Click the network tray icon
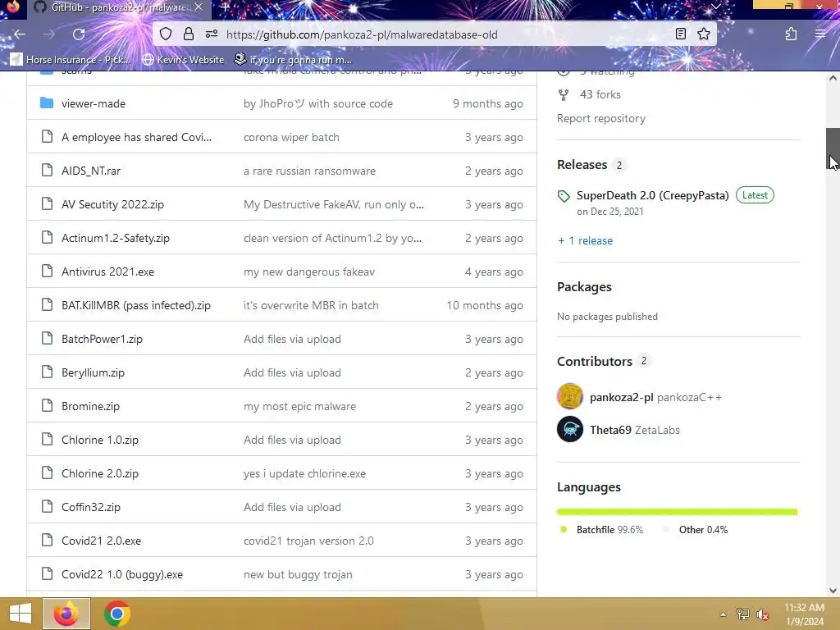The image size is (840, 630). pyautogui.click(x=743, y=614)
